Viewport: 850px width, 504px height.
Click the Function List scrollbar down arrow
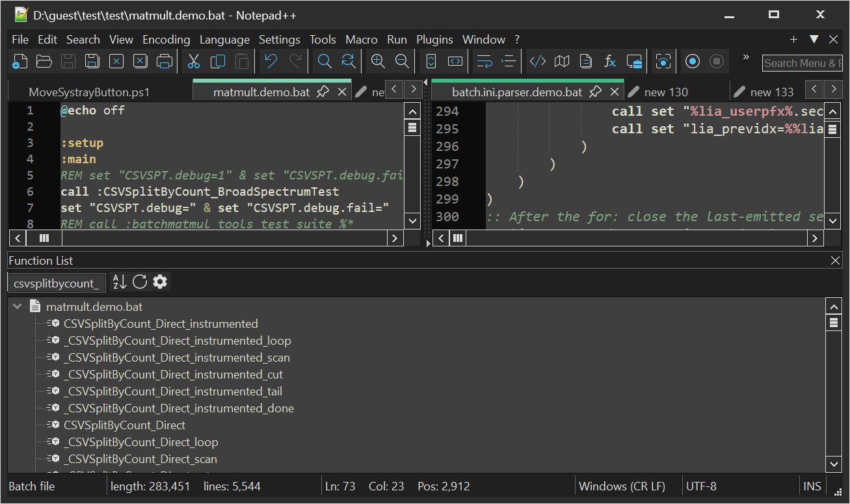(x=833, y=464)
